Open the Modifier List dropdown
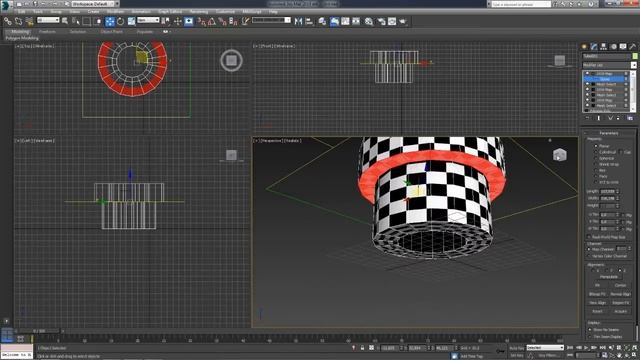Viewport: 640px width, 360px height. 609,65
